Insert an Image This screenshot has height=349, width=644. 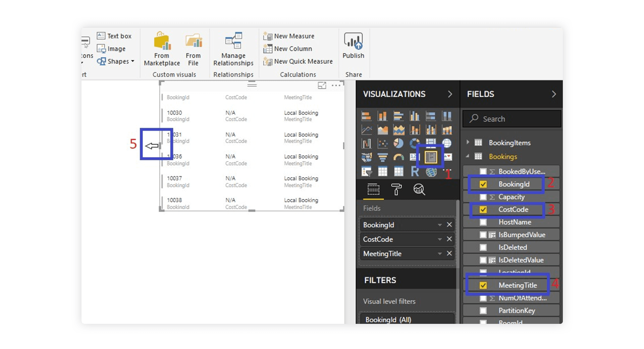click(111, 49)
